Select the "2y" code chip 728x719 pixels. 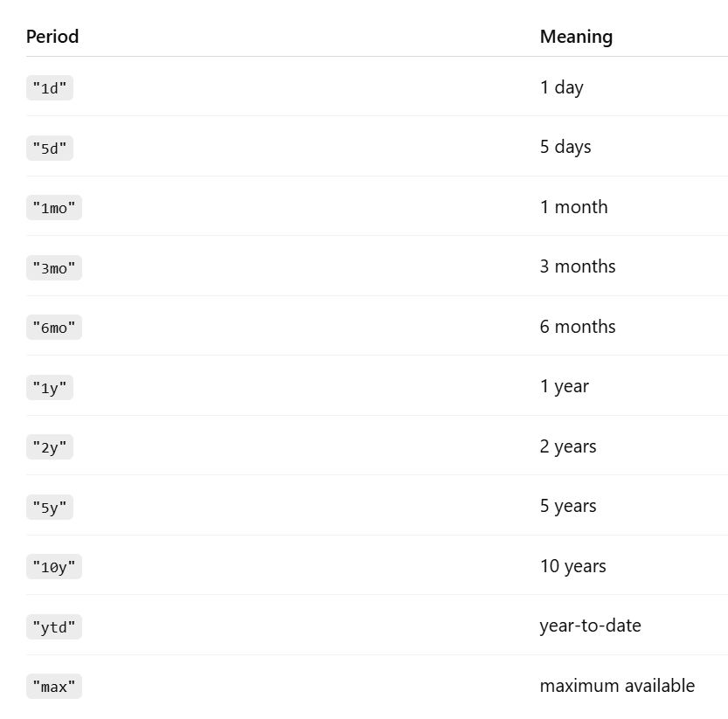pyautogui.click(x=50, y=447)
